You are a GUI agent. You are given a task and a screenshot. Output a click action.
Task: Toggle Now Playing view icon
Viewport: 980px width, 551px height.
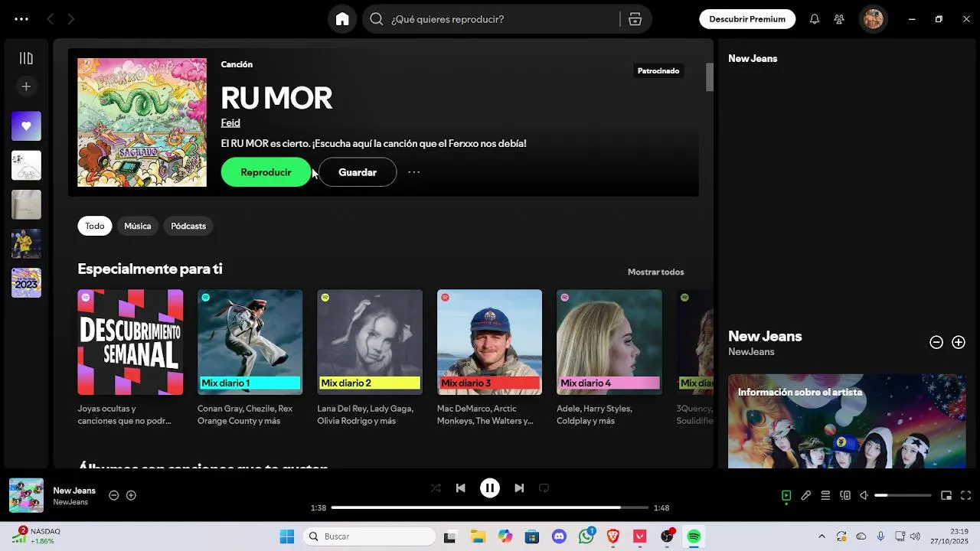click(786, 495)
